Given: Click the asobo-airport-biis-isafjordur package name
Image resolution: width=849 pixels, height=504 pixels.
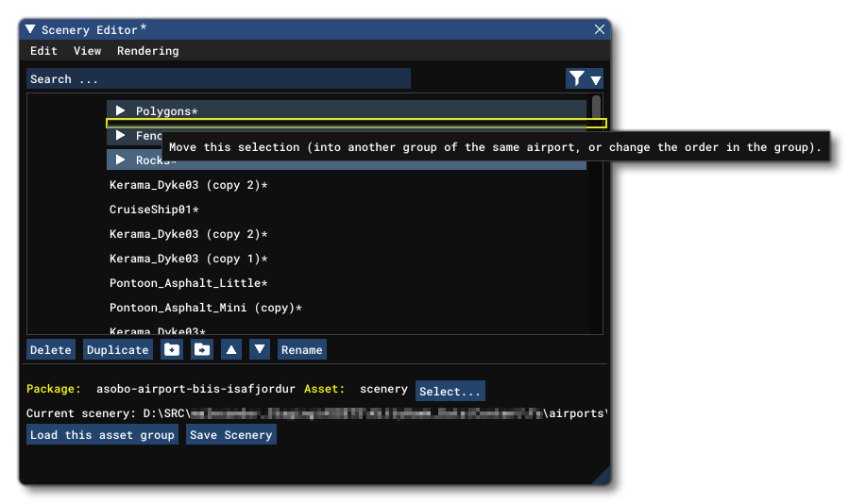Looking at the screenshot, I should point(196,389).
